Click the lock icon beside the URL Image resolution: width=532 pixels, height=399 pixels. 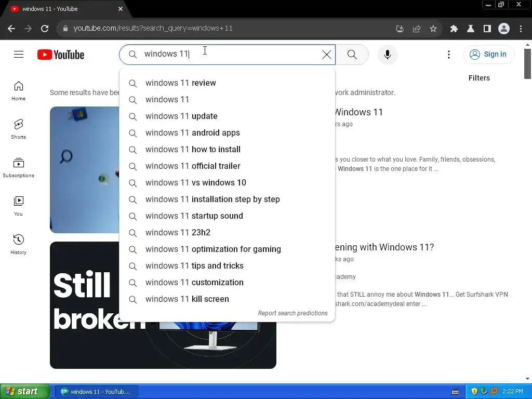[x=65, y=29]
